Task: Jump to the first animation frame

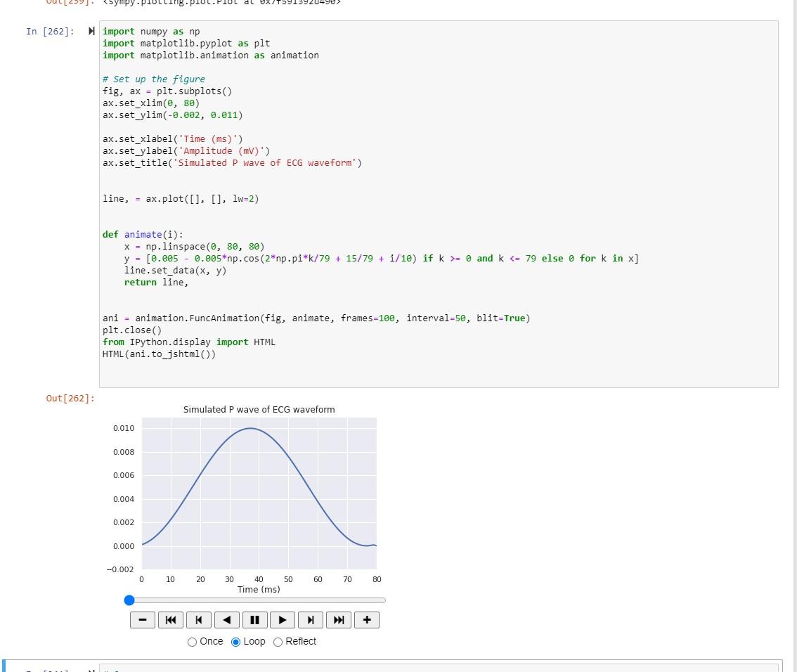Action: coord(170,619)
